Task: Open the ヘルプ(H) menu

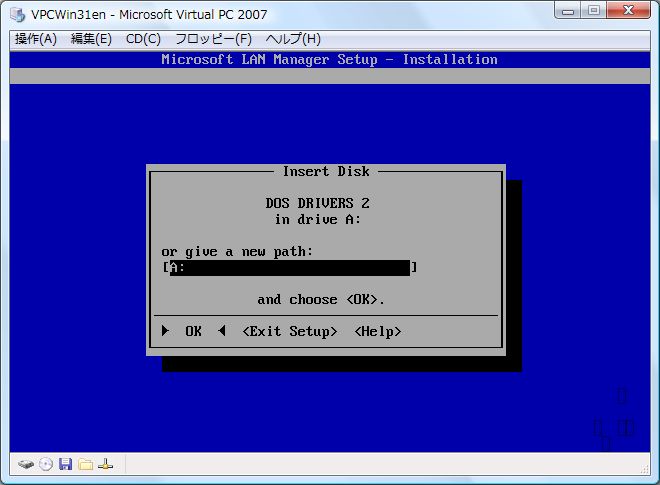Action: coord(293,39)
